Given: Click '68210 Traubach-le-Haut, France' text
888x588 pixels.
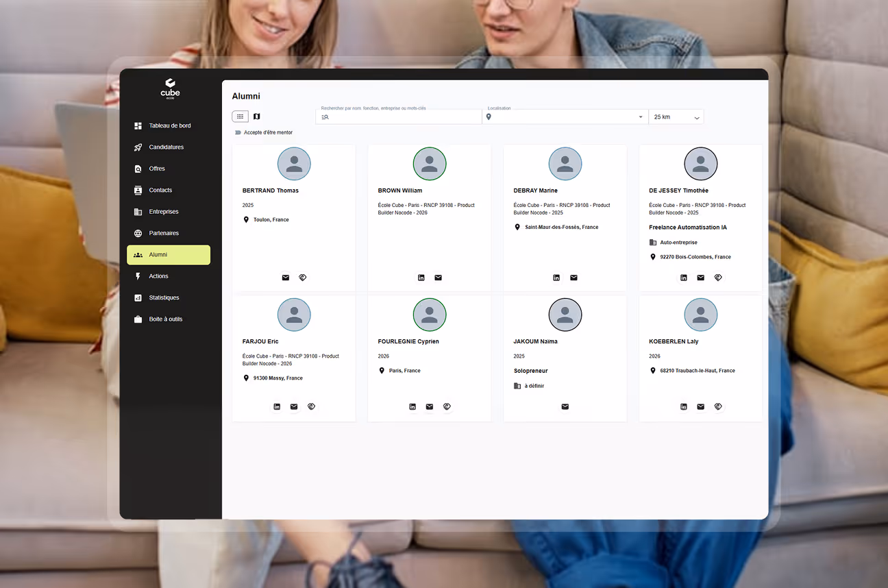Looking at the screenshot, I should click(x=698, y=371).
